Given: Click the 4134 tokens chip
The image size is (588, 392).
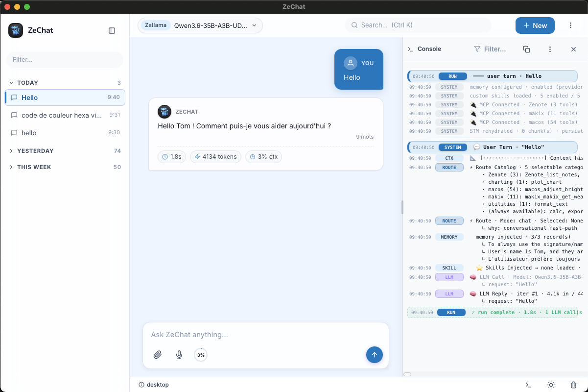Looking at the screenshot, I should coord(215,157).
